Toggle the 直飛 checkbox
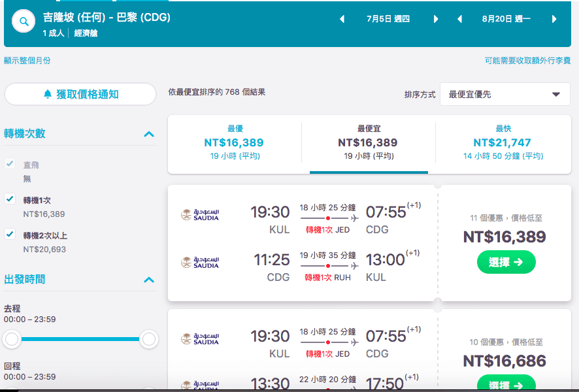This screenshot has width=579, height=392. pos(10,163)
